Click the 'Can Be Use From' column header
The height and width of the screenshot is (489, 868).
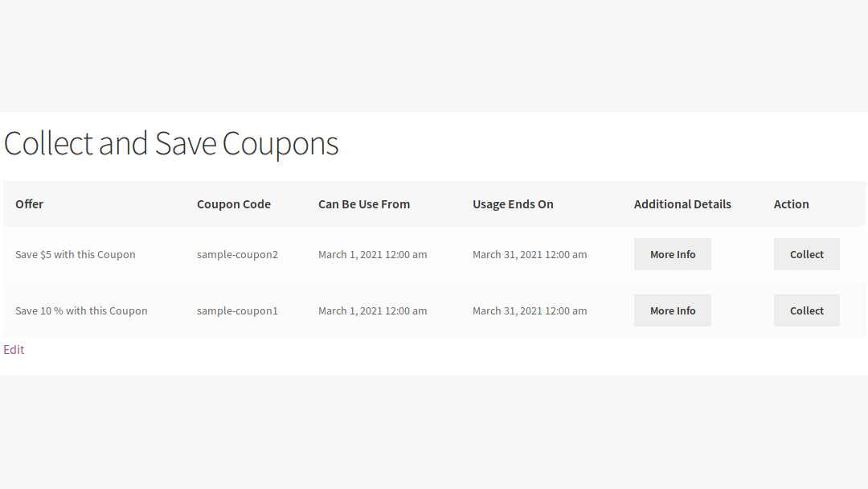[x=364, y=203]
